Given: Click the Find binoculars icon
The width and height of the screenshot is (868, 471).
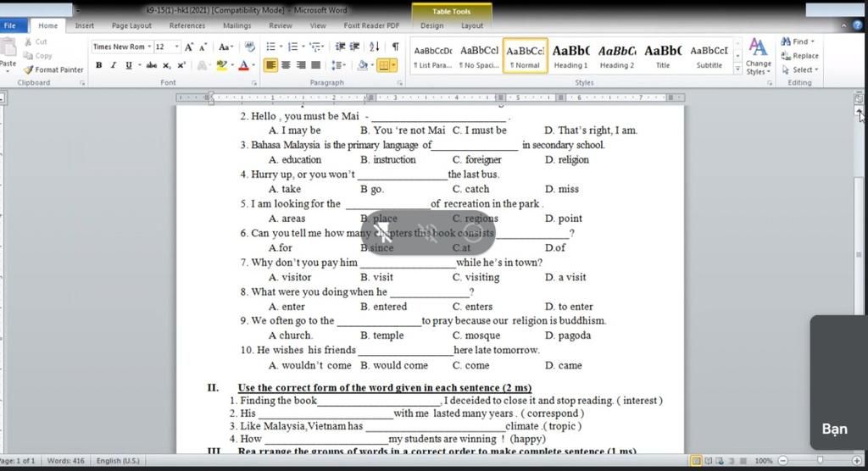Looking at the screenshot, I should point(786,42).
